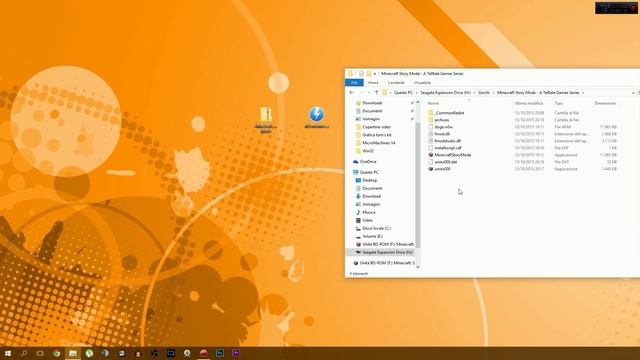Click Giochi in address breadcrumb

point(484,93)
